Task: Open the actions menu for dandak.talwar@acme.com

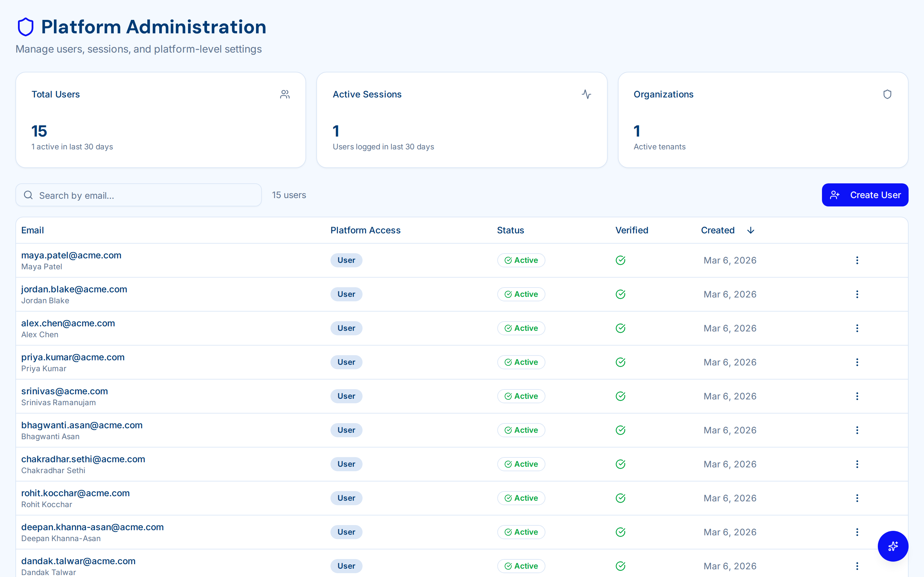Action: 857,566
